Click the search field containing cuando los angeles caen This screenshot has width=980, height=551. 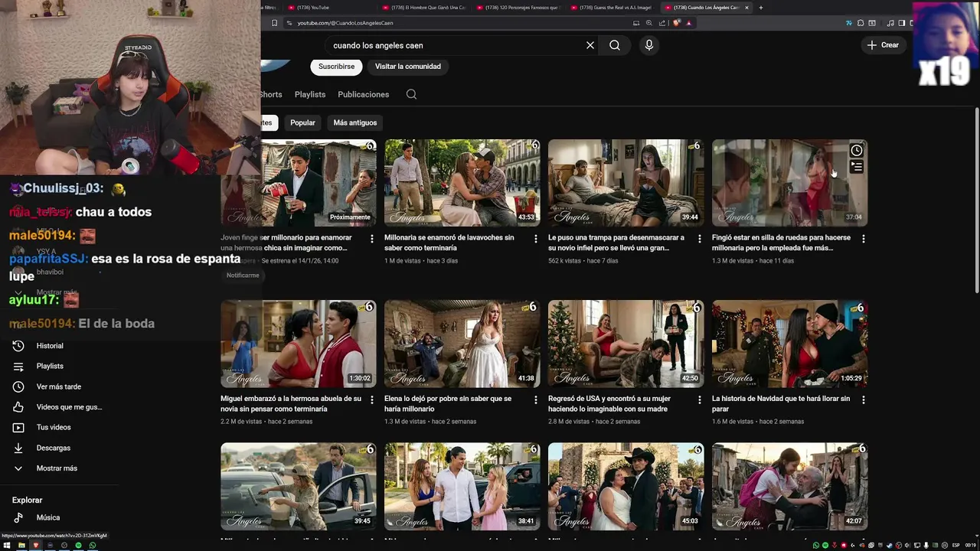[456, 45]
